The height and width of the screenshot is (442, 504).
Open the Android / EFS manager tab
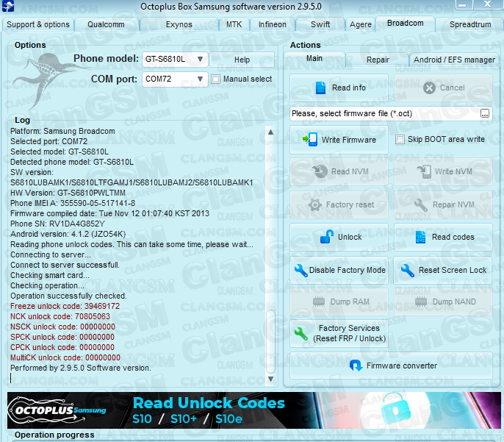454,60
